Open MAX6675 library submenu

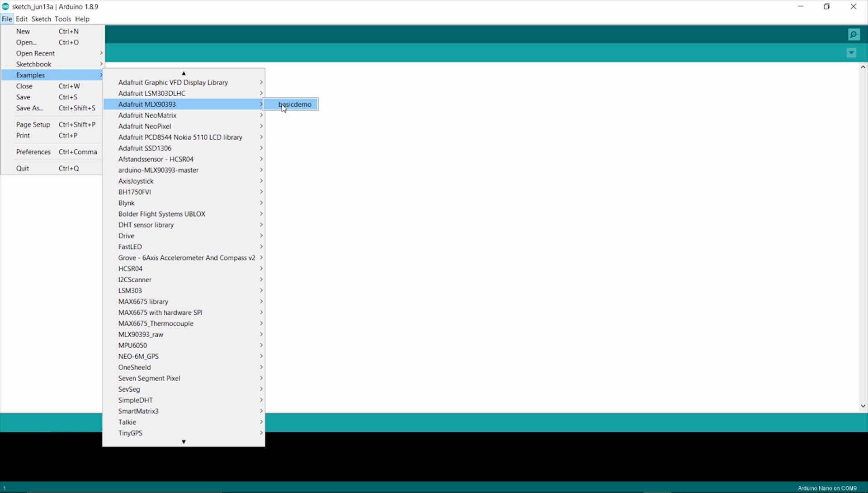184,302
